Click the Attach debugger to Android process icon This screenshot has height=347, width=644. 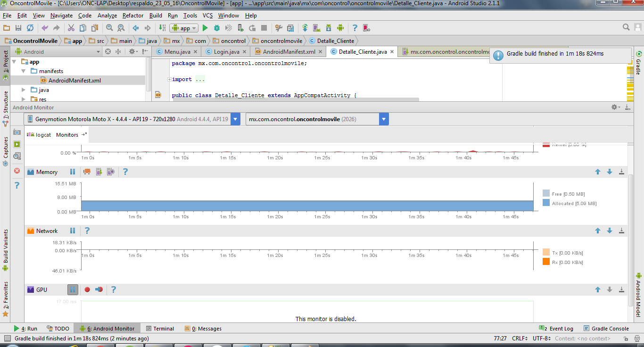[x=240, y=28]
